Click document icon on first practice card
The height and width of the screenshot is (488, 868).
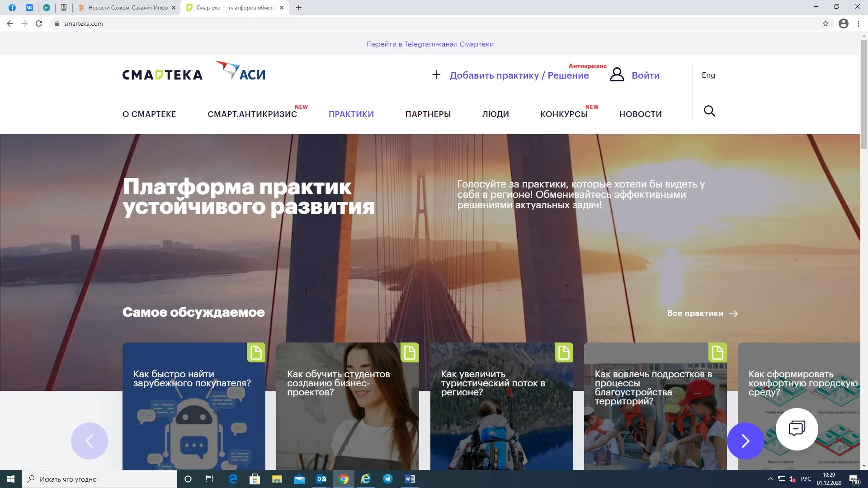click(256, 352)
